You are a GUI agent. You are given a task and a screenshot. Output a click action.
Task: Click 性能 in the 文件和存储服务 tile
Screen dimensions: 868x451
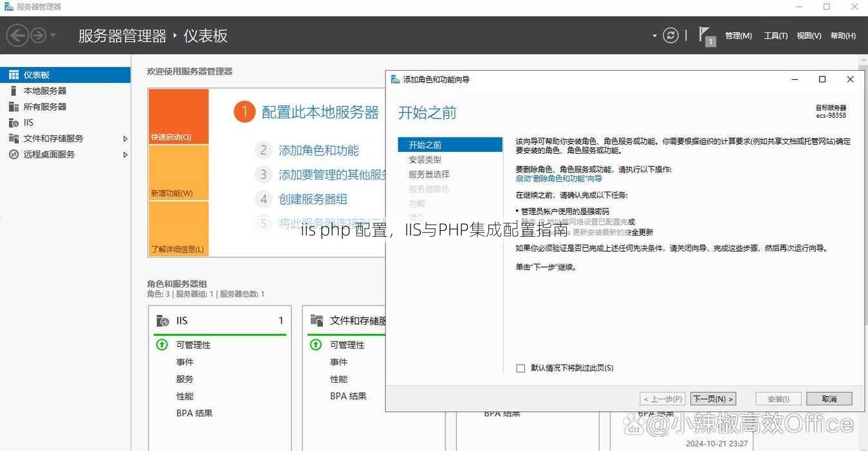[x=338, y=379]
